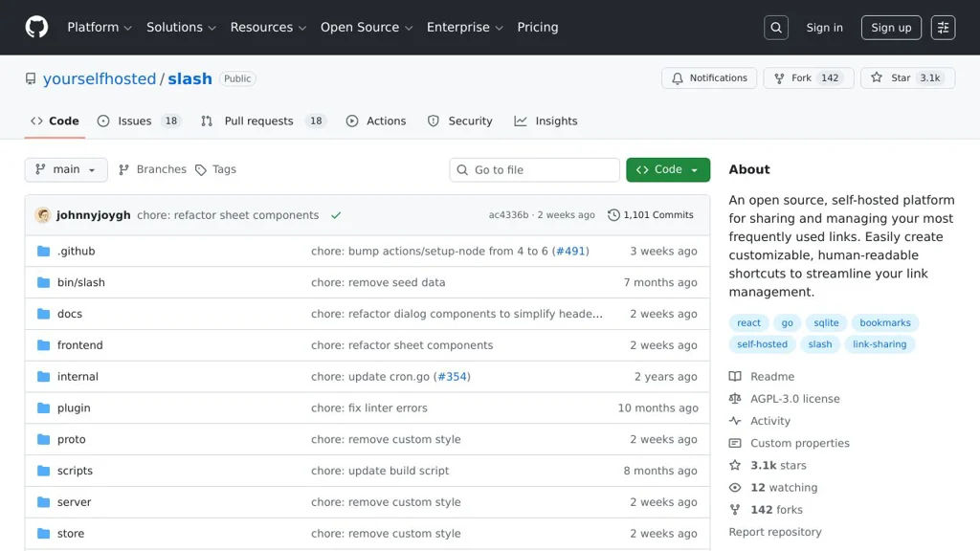980x551 pixels.
Task: Click the Go to file field
Action: pos(535,170)
